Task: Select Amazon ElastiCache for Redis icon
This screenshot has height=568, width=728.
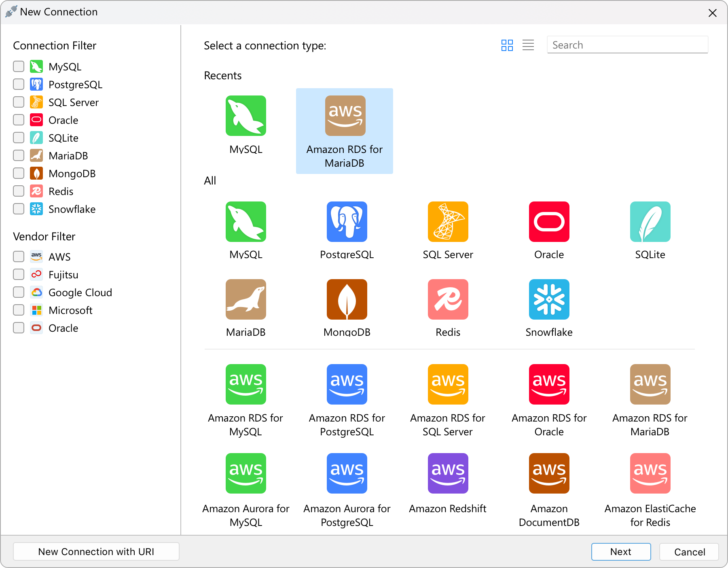Action: (650, 473)
